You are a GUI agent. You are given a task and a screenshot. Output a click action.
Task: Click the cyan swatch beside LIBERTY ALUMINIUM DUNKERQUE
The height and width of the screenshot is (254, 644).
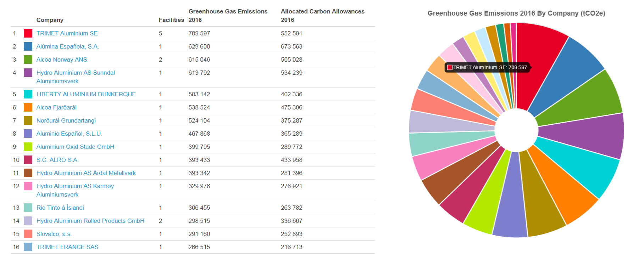coord(28,94)
